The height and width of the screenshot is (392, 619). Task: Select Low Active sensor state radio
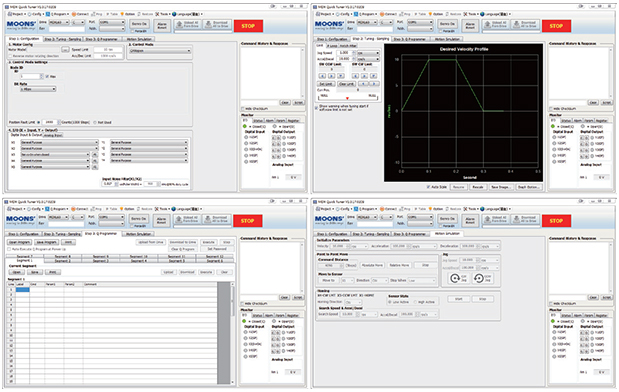point(390,302)
